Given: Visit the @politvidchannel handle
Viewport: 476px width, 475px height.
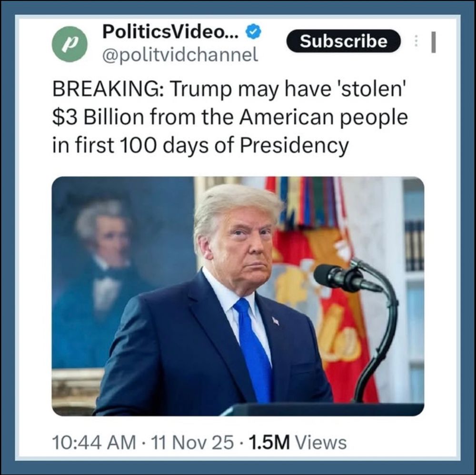Looking at the screenshot, I should coord(180,54).
